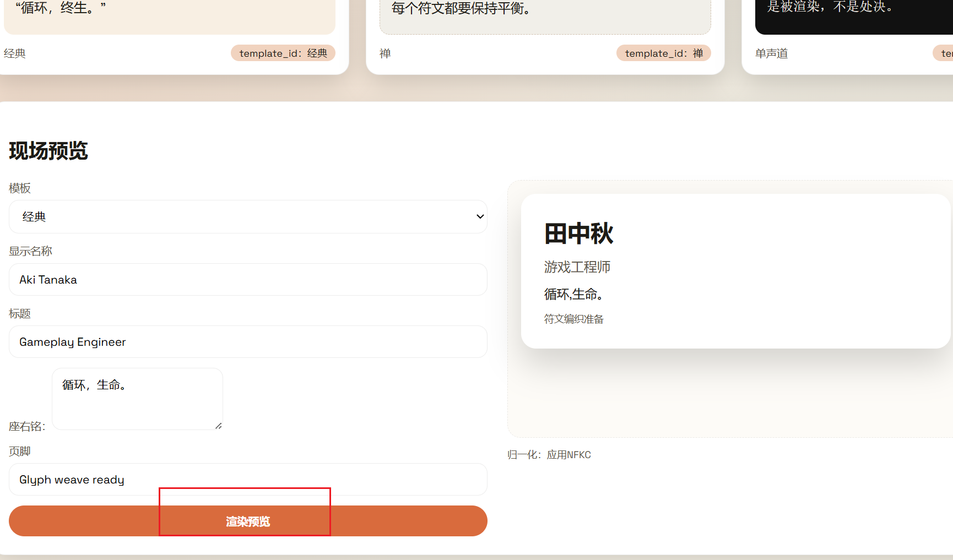Image resolution: width=953 pixels, height=560 pixels.
Task: Click the 单声道 template card label
Action: pyautogui.click(x=771, y=53)
